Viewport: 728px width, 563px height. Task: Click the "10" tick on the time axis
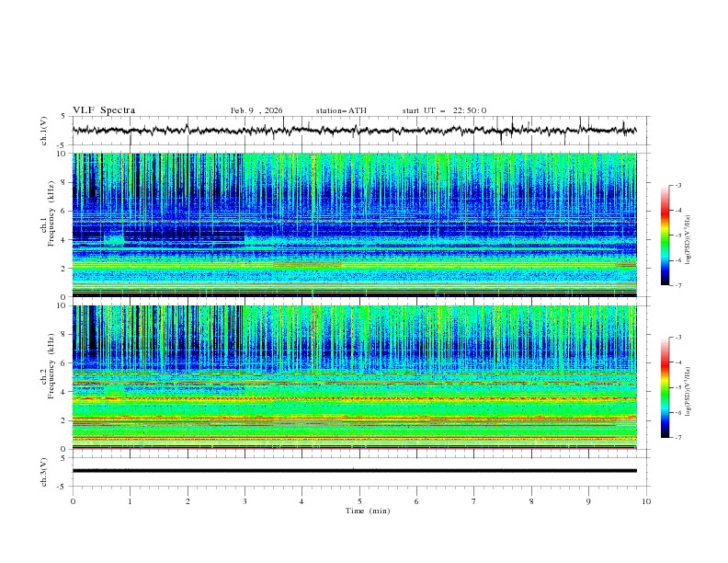pyautogui.click(x=646, y=501)
